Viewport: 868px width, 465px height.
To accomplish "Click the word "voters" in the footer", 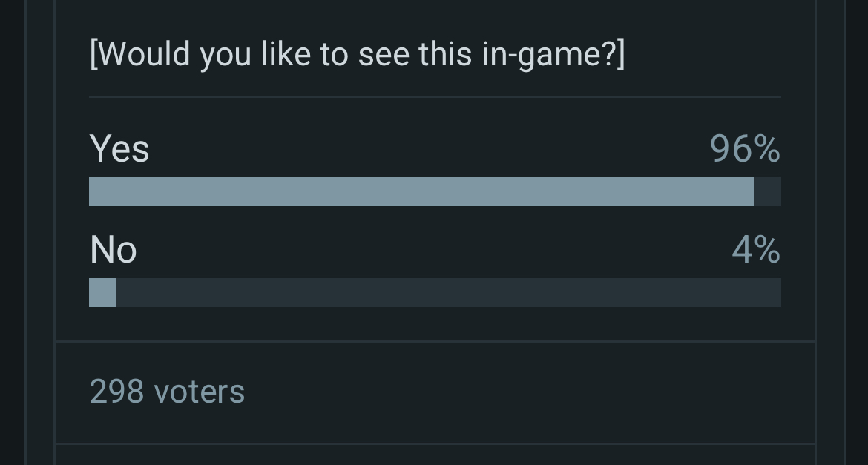I will point(199,391).
